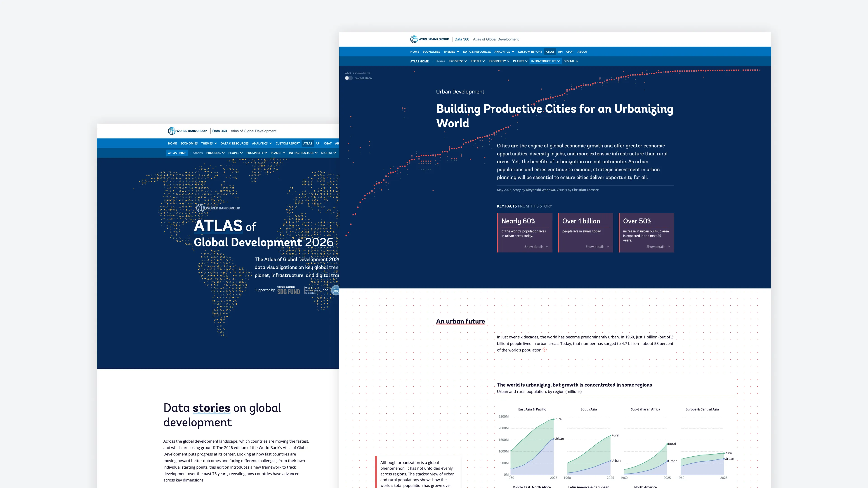Go to Home in right window nav
The height and width of the screenshot is (488, 868).
click(415, 52)
